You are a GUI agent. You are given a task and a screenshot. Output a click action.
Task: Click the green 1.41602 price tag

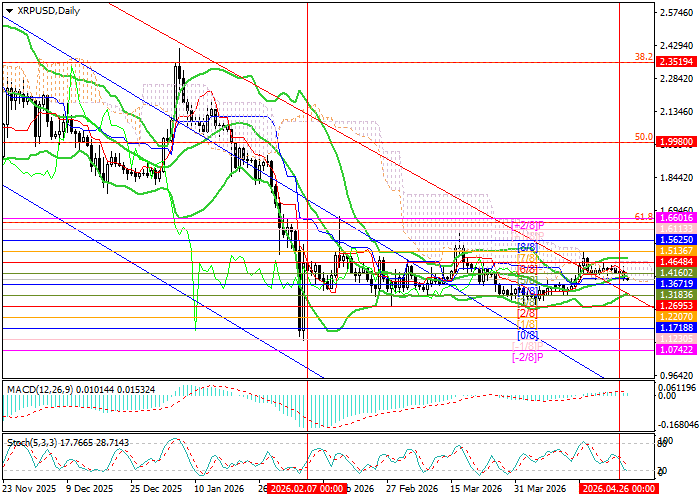tap(676, 273)
